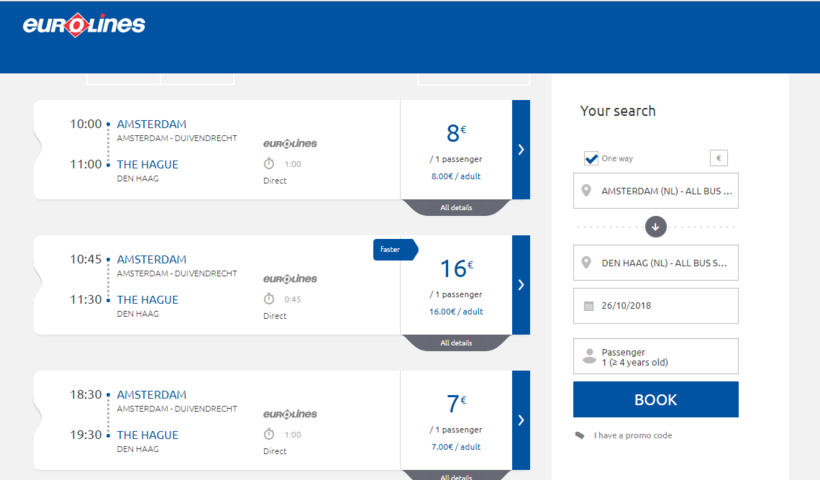
Task: Click clock icon beside 0:45 duration
Action: [x=269, y=299]
